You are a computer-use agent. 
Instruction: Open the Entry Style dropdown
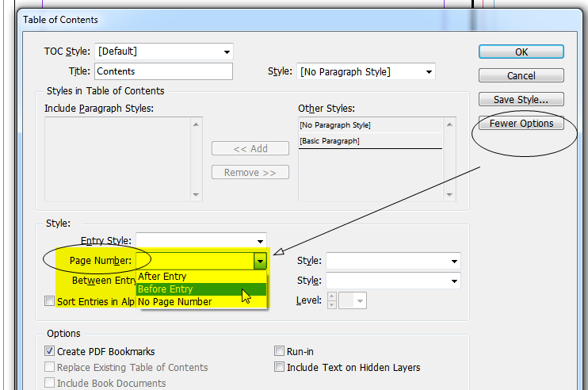click(201, 241)
